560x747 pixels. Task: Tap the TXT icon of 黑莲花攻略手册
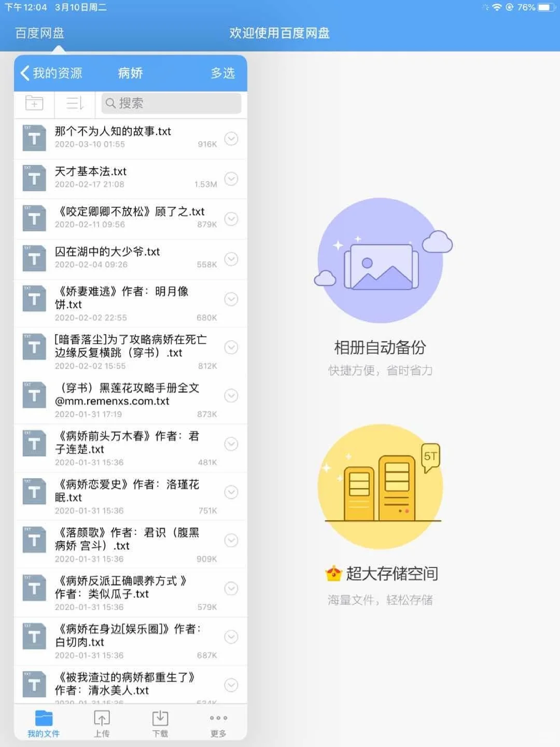point(34,395)
